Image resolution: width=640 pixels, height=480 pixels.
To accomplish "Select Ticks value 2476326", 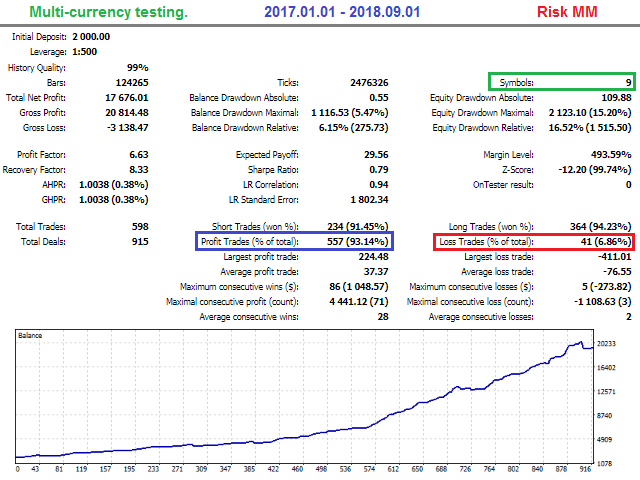I will pyautogui.click(x=369, y=82).
